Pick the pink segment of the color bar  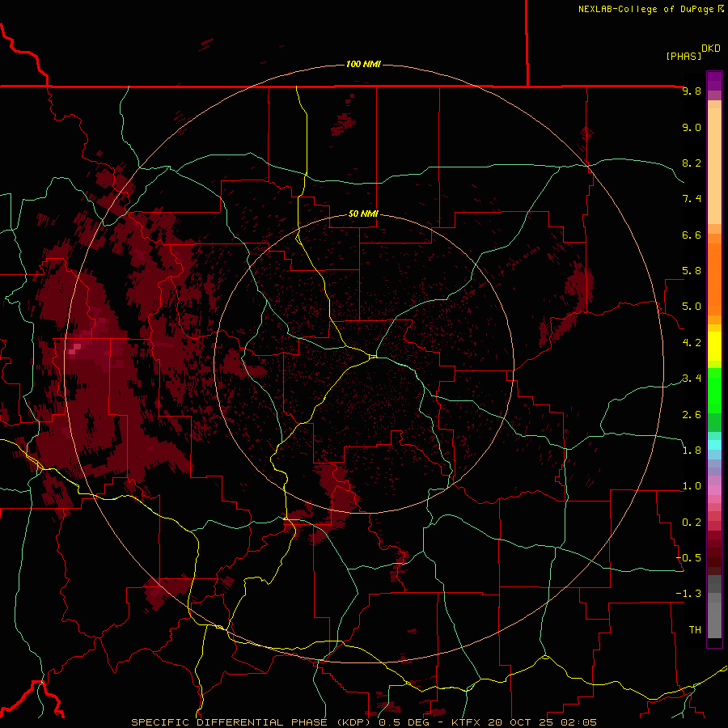click(x=714, y=490)
